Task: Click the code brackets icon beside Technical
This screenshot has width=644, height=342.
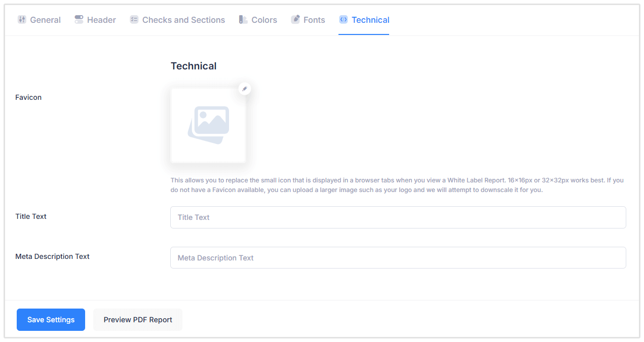Action: 344,20
